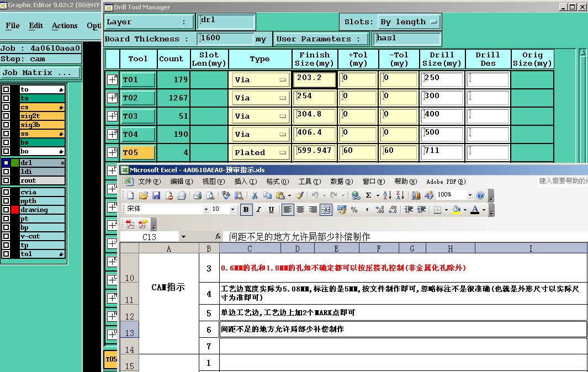Click the Open file icon in Excel

tap(143, 195)
